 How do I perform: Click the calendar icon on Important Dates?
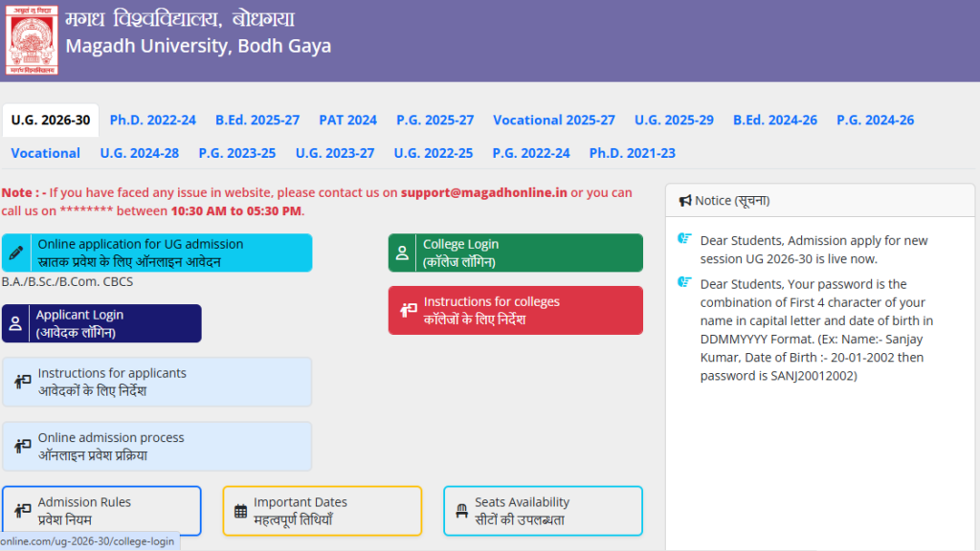(240, 511)
